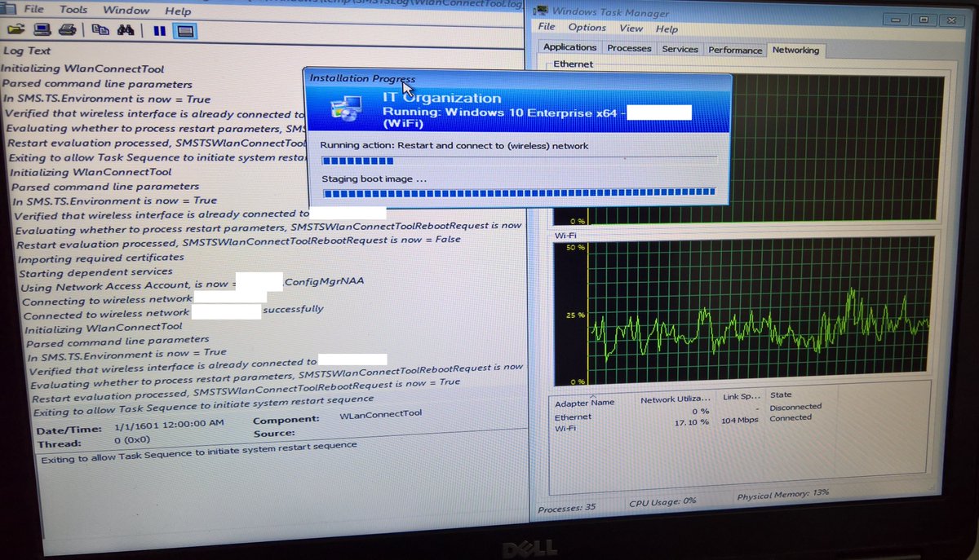Select the 'Connected to wireless network successfully' line
979x560 pixels.
click(x=173, y=313)
